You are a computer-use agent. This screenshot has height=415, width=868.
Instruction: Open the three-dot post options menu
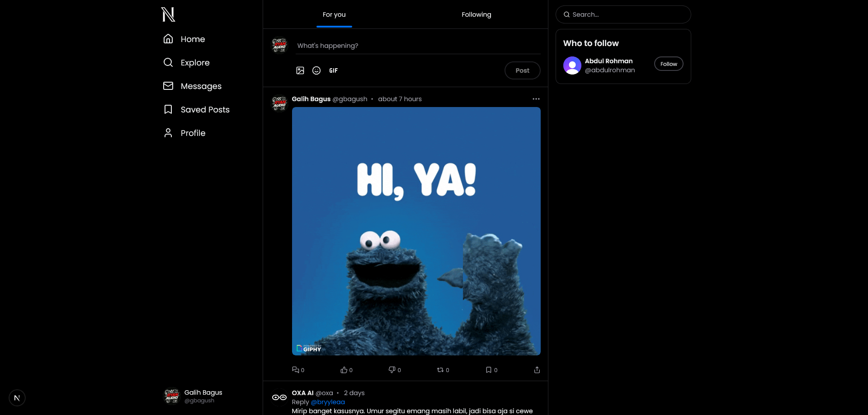click(536, 99)
